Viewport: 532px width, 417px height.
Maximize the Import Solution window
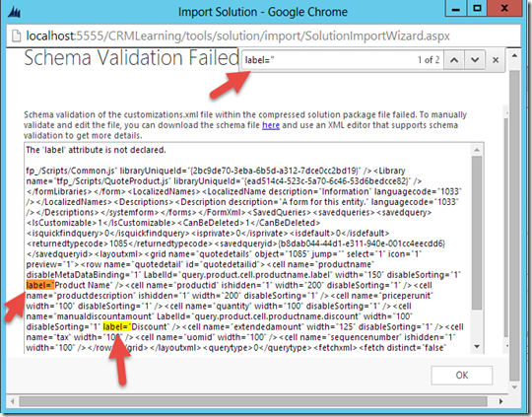477,8
